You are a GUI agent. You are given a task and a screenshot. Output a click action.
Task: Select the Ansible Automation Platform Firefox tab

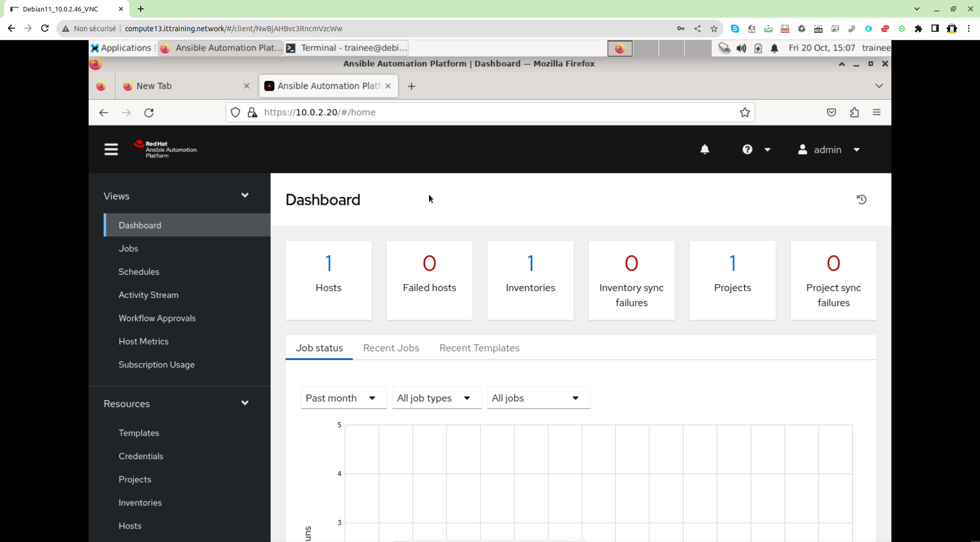(x=329, y=86)
